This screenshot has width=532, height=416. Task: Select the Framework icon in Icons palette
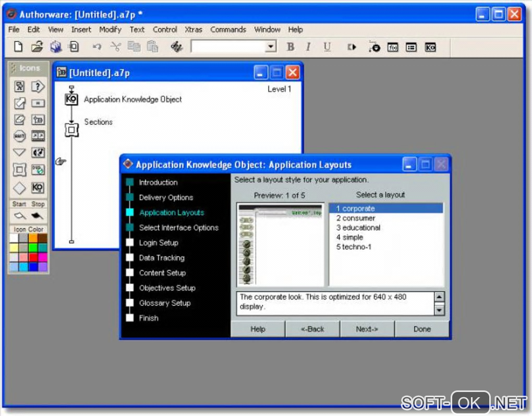pos(19,170)
